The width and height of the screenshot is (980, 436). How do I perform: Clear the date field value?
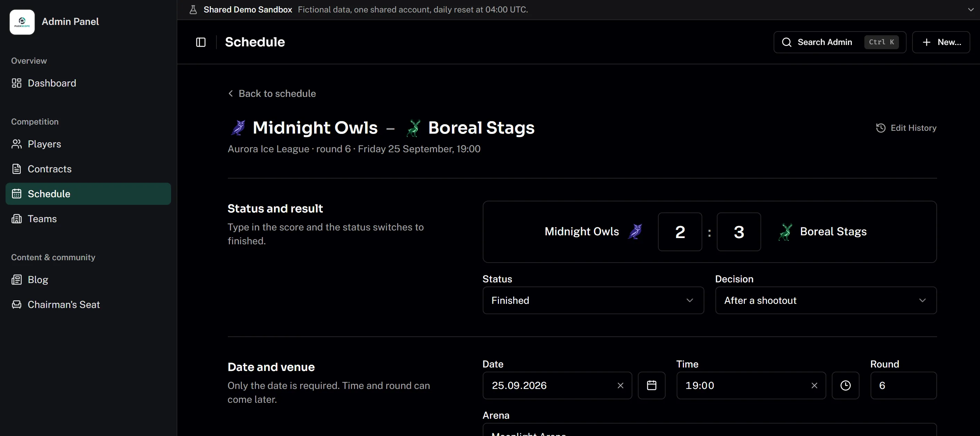coord(621,385)
